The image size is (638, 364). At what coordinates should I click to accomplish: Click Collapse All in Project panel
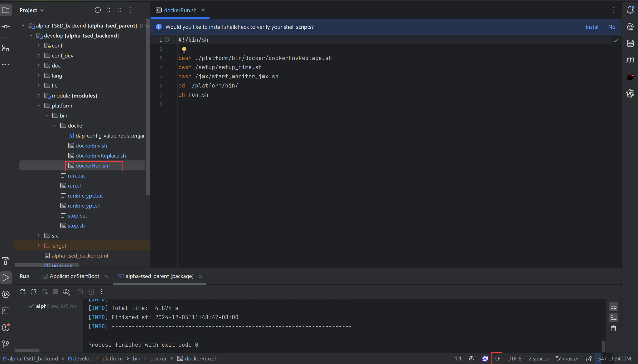[119, 10]
